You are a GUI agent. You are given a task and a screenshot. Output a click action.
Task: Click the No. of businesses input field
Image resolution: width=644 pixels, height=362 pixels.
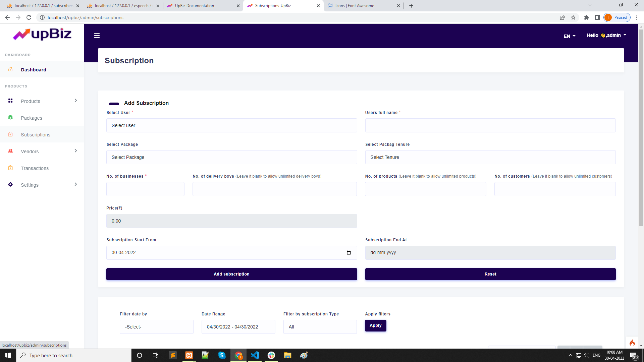pyautogui.click(x=145, y=189)
